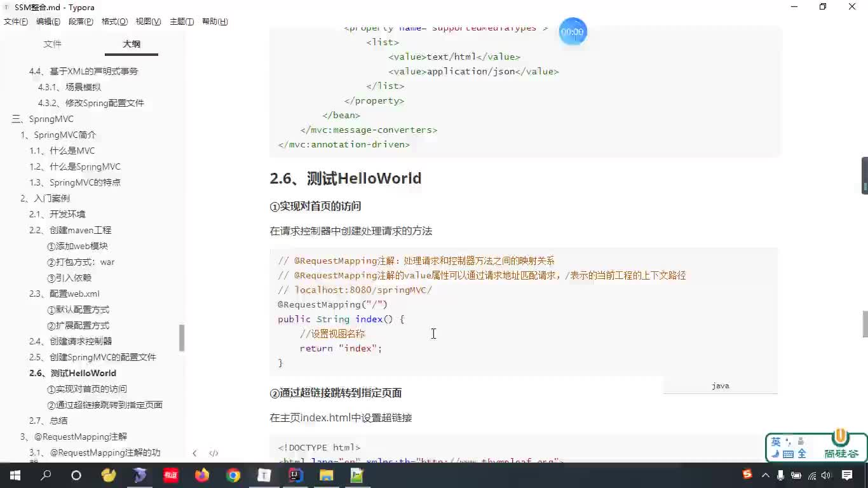Edit the java language label of the code block
This screenshot has width=868, height=488.
coord(720,386)
